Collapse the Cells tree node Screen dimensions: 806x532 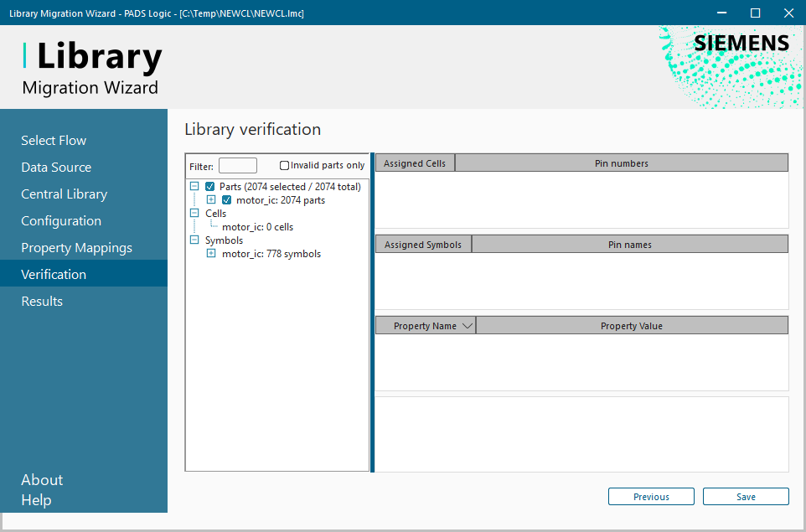(x=194, y=214)
